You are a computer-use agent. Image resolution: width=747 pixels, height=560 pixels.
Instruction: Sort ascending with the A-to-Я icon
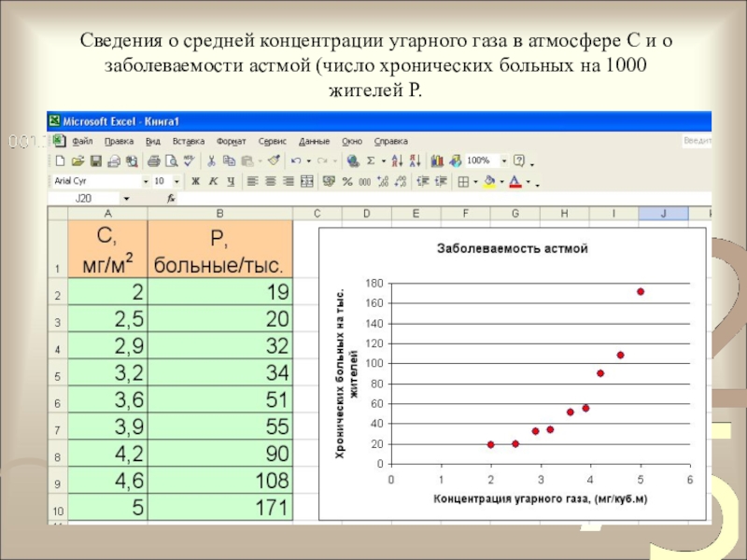click(x=397, y=161)
